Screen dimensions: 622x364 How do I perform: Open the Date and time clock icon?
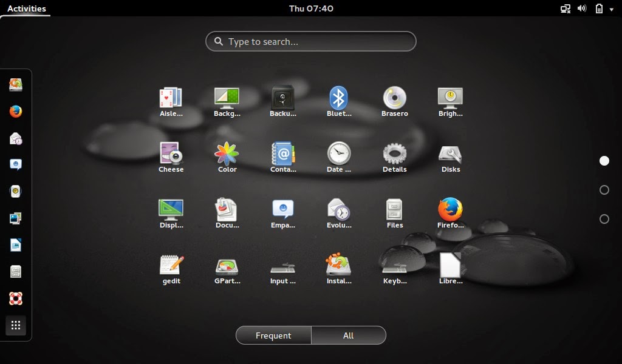(x=339, y=153)
